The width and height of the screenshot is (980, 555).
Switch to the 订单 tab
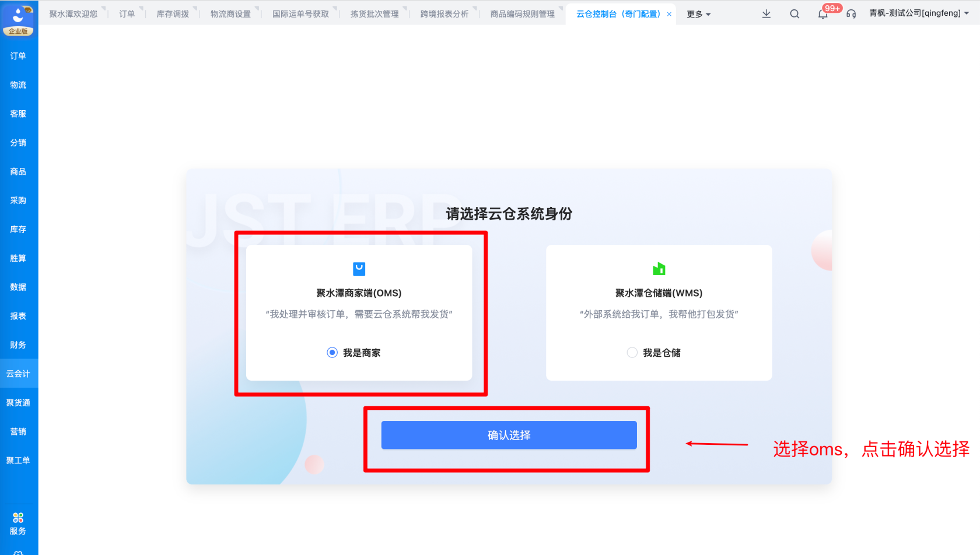[x=127, y=14]
